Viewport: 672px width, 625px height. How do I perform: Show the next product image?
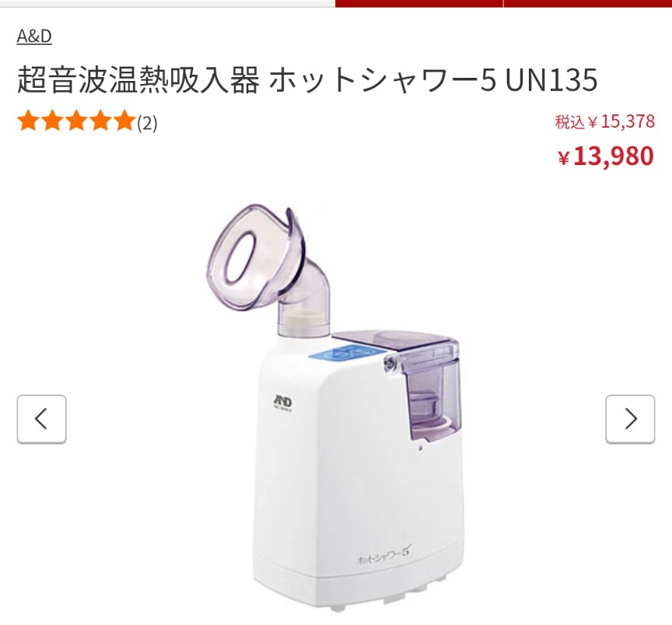[x=630, y=420]
